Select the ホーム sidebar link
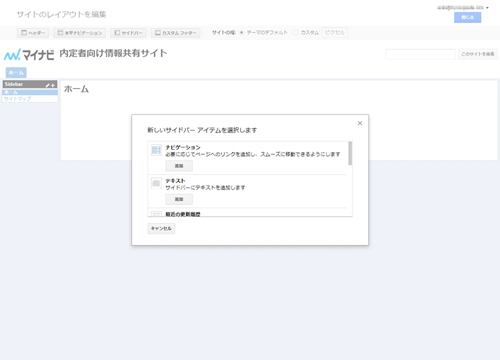This screenshot has width=500, height=360. click(30, 92)
